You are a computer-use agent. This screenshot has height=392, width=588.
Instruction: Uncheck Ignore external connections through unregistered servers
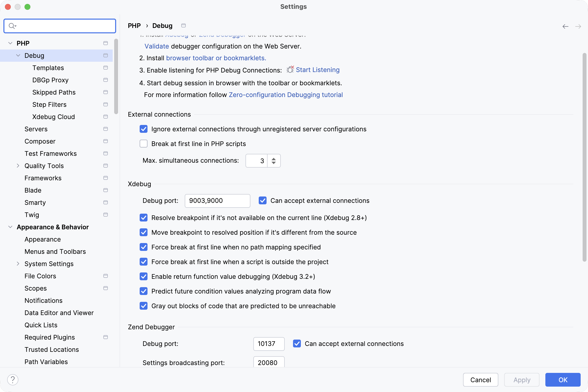tap(144, 129)
